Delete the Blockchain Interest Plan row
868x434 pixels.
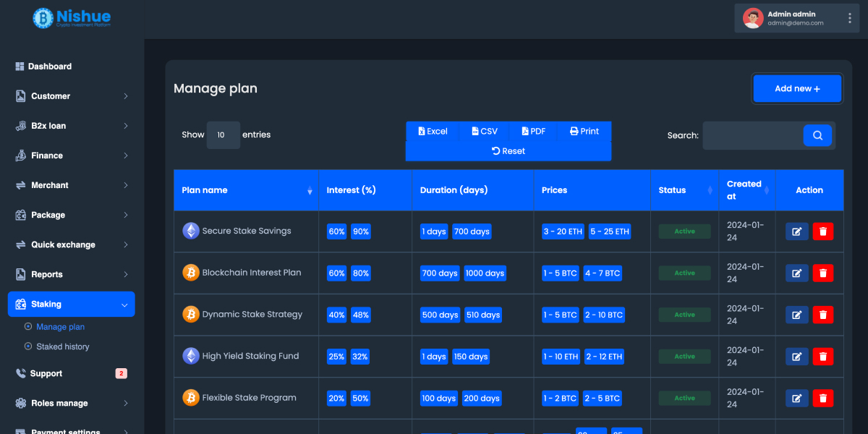822,273
